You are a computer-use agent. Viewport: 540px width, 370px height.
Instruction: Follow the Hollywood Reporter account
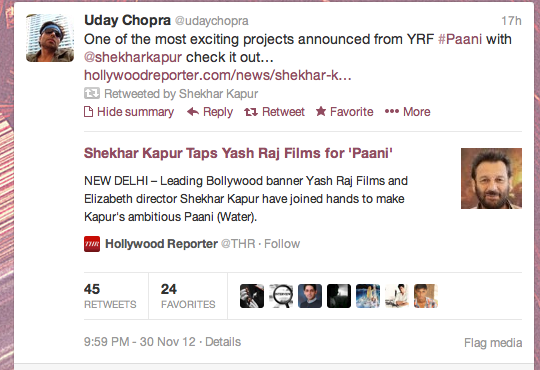(282, 244)
